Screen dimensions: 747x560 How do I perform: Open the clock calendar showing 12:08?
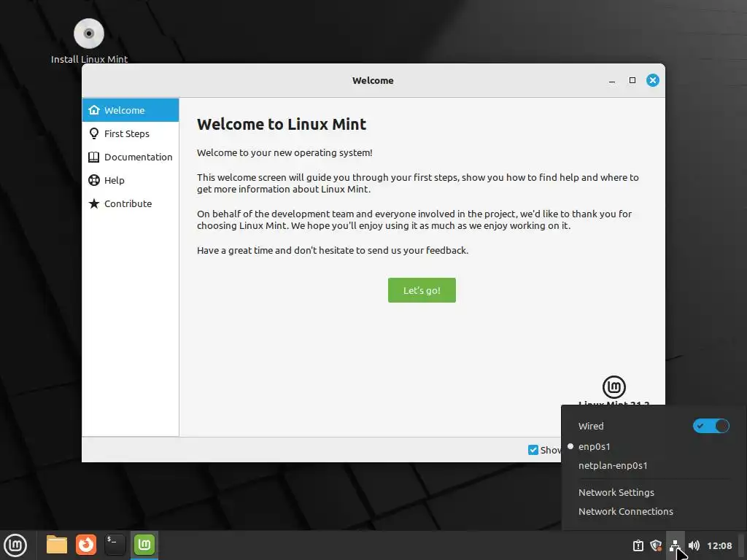[x=719, y=545]
